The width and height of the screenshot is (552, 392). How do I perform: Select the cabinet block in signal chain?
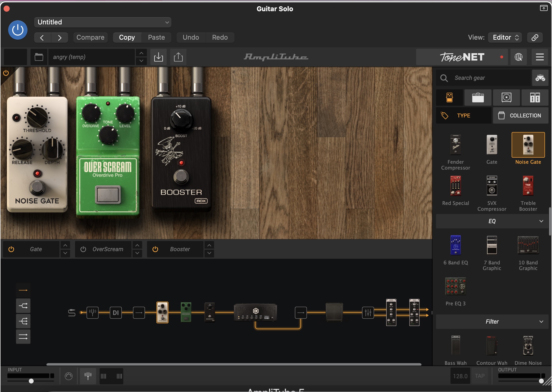[x=334, y=312]
